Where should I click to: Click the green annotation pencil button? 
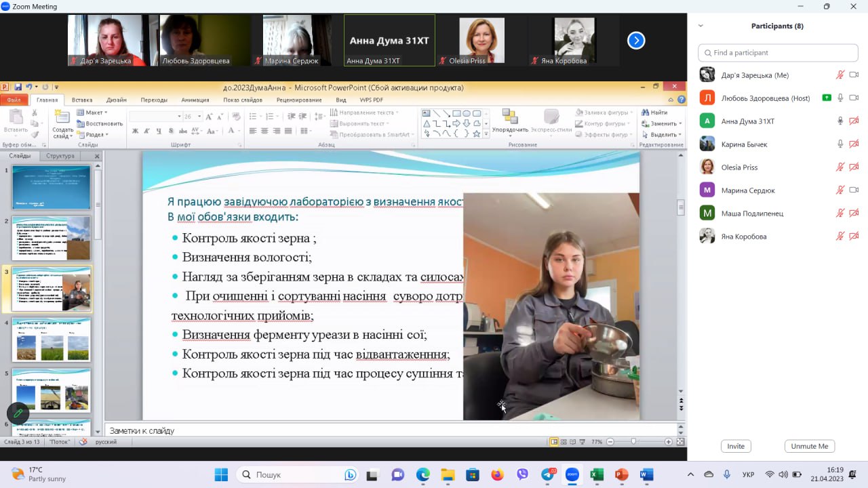coord(18,413)
